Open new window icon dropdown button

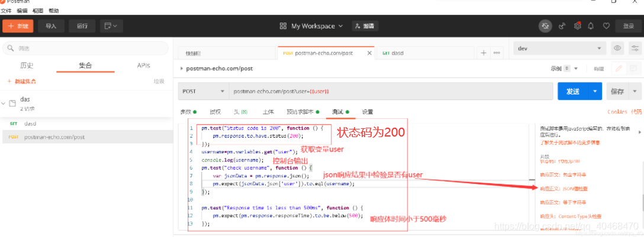coord(111,26)
